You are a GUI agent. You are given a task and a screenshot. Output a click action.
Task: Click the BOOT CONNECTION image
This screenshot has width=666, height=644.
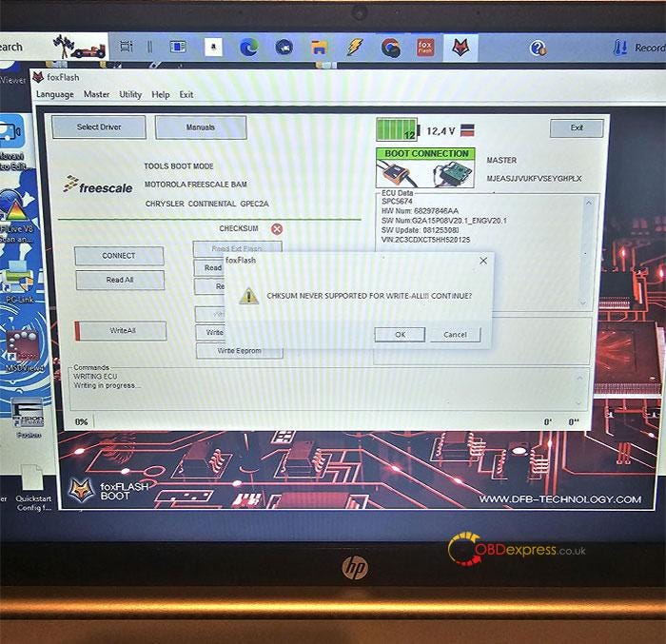[425, 167]
